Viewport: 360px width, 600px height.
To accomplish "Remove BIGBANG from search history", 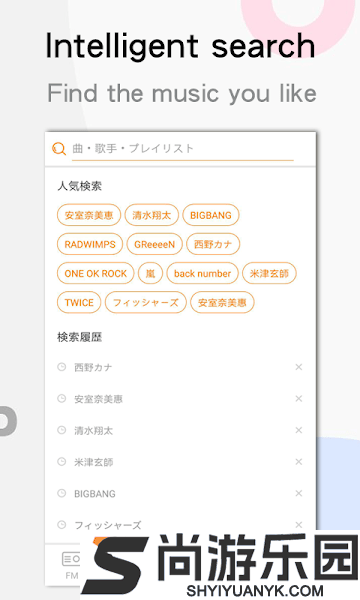I will (x=299, y=493).
